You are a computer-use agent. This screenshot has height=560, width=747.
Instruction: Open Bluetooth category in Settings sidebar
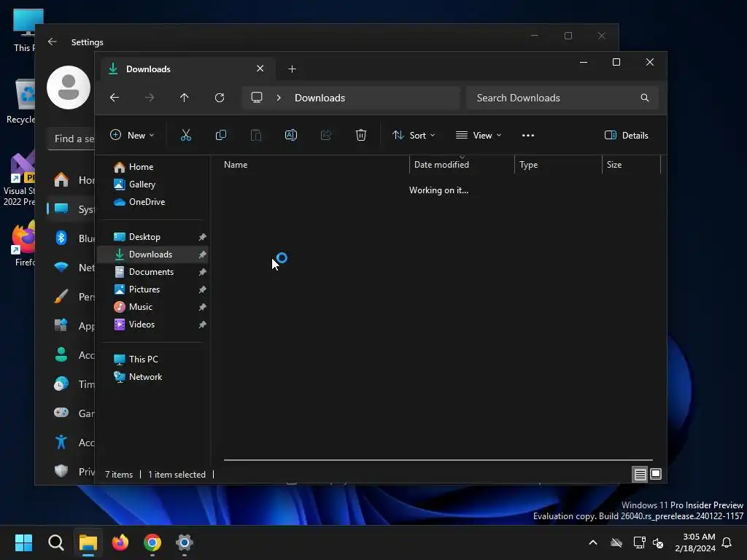pyautogui.click(x=71, y=238)
